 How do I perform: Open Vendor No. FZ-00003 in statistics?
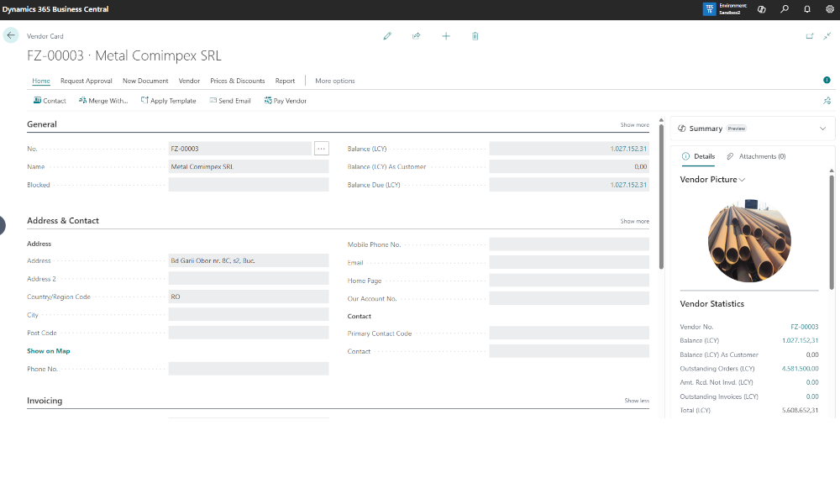coord(804,327)
